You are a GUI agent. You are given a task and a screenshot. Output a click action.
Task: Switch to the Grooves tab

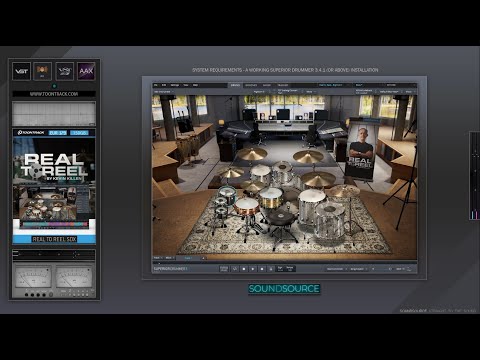[251, 85]
